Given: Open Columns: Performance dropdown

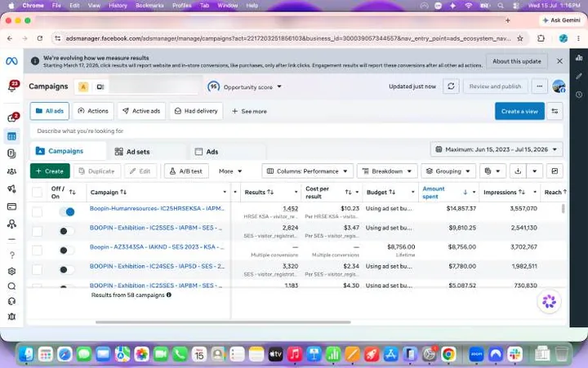Looking at the screenshot, I should [307, 171].
